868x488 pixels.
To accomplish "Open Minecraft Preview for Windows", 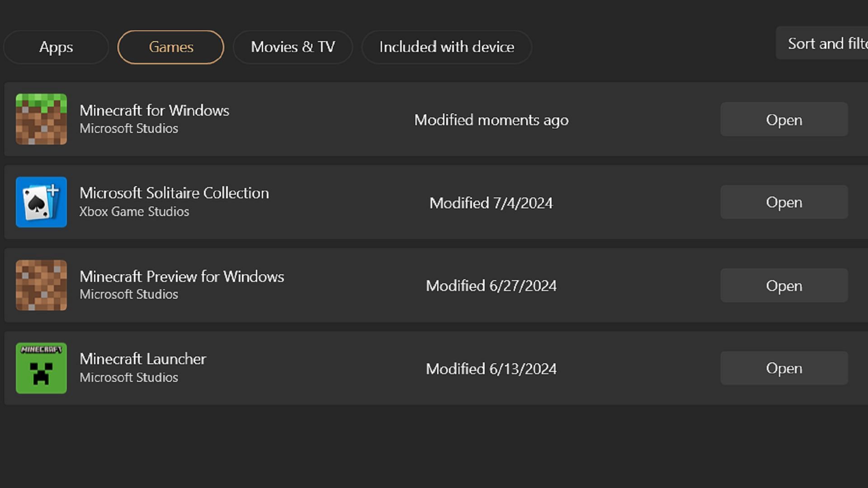I will click(783, 286).
